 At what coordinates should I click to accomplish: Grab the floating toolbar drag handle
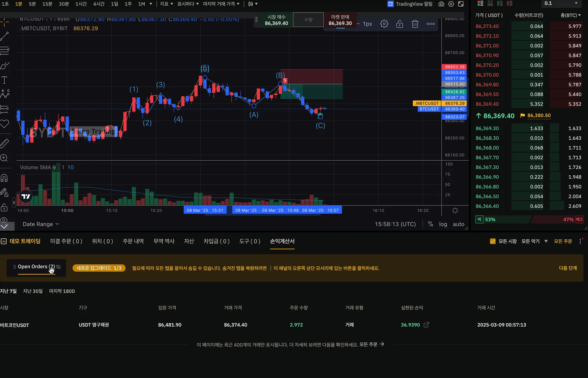pos(256,20)
